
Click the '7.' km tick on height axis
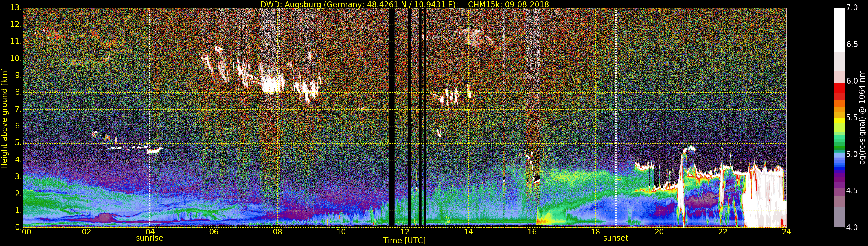pos(18,109)
